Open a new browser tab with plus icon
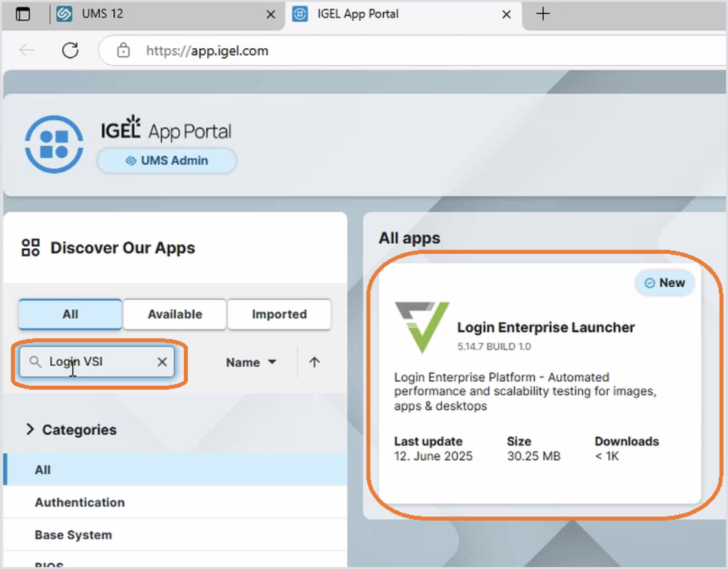Image resolution: width=728 pixels, height=569 pixels. pyautogui.click(x=543, y=14)
